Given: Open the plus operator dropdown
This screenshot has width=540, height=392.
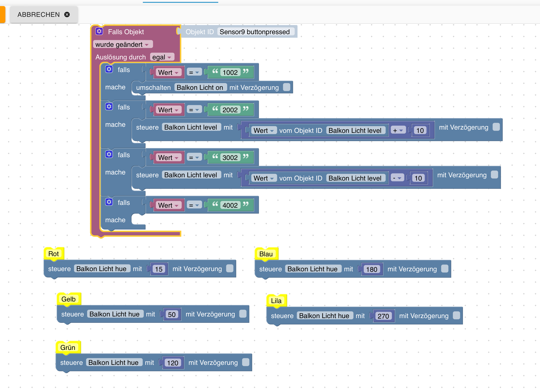Looking at the screenshot, I should 398,130.
